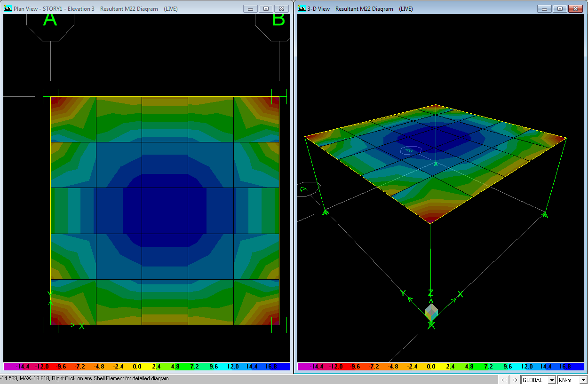
Task: Select the center shell element in Plan View
Action: click(x=164, y=211)
